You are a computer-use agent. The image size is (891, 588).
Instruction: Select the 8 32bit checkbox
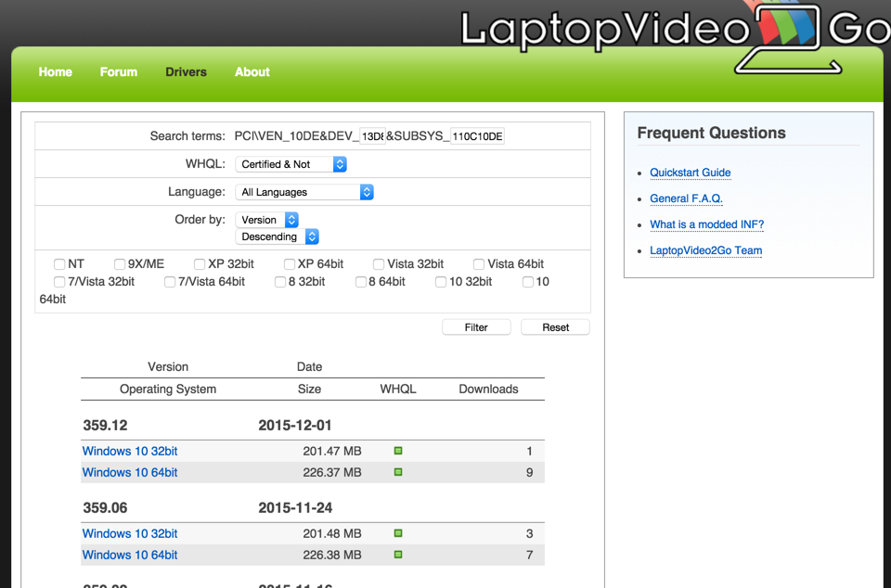(280, 282)
